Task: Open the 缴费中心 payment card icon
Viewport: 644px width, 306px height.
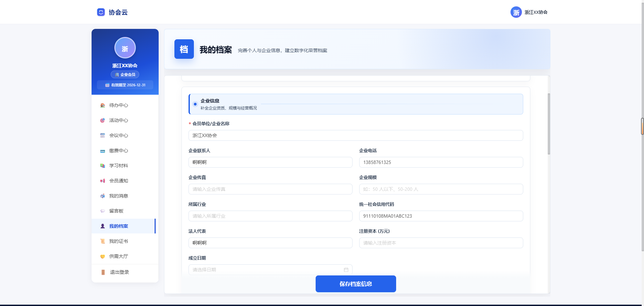Action: pyautogui.click(x=103, y=150)
